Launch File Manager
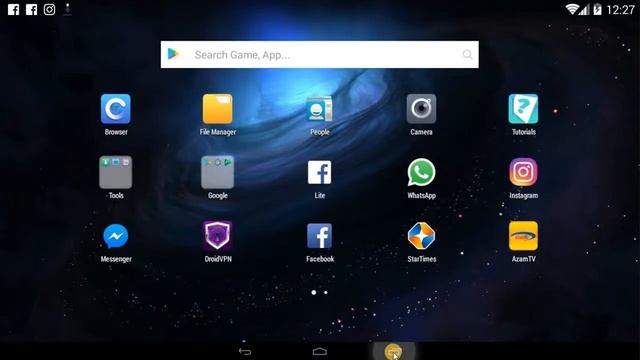This screenshot has width=640, height=360. 218,109
